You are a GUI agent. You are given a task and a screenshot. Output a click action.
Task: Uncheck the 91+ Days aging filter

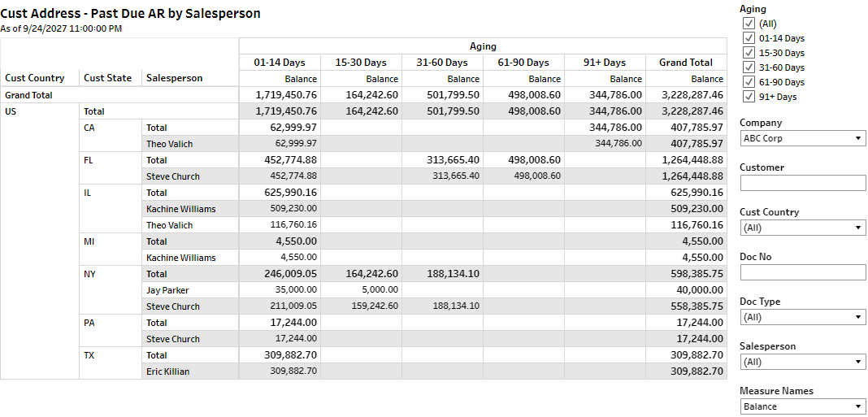[749, 97]
